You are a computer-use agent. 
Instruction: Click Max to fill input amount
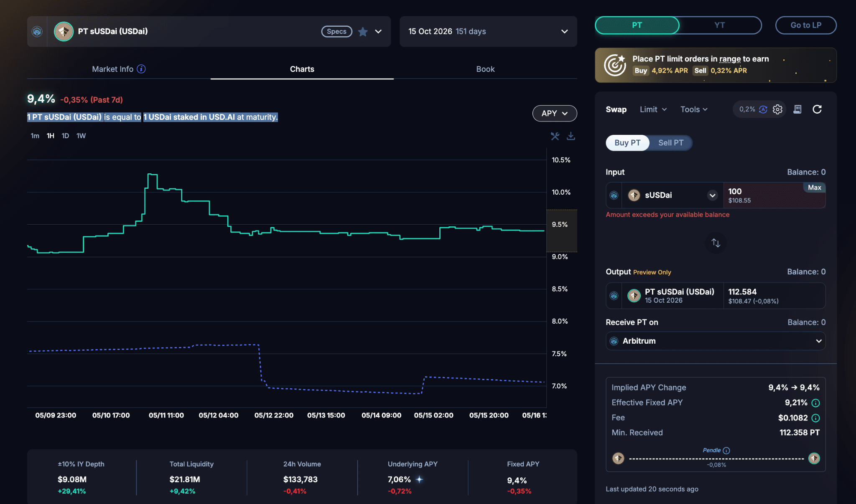click(814, 187)
